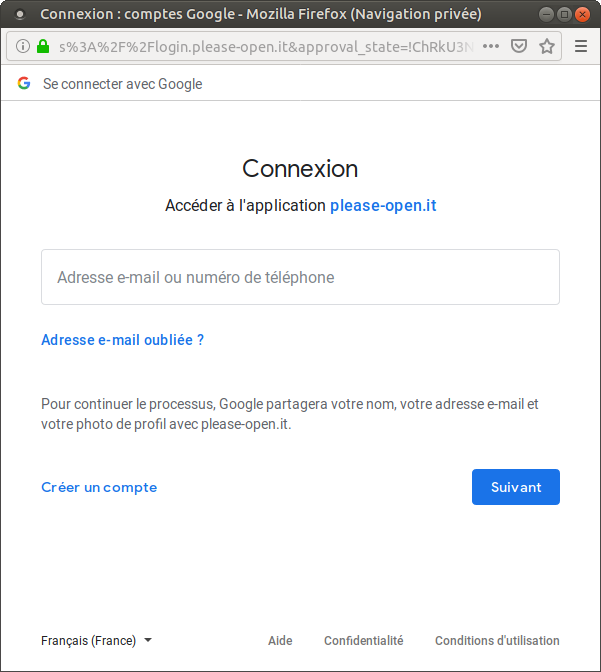
Task: Open the Conditions d'utilisation link
Action: [x=497, y=641]
